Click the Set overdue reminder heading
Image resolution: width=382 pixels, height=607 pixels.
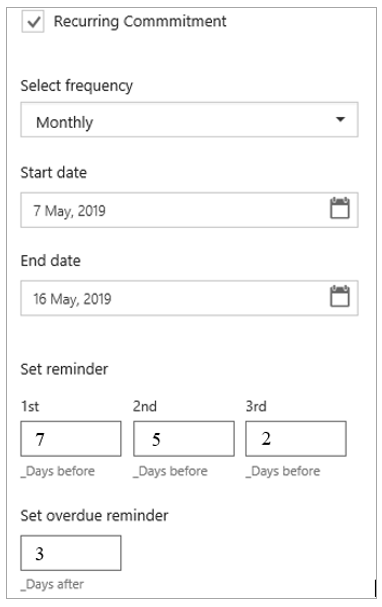(94, 516)
